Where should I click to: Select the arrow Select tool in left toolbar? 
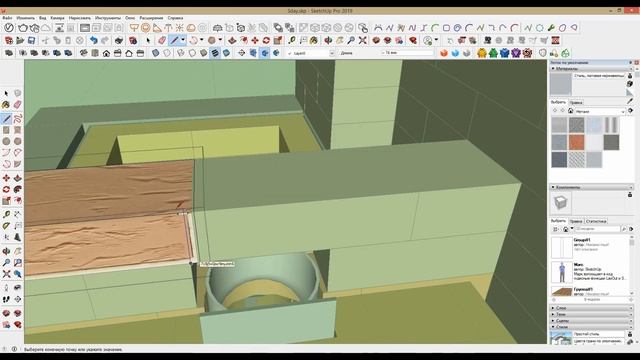pyautogui.click(x=6, y=93)
